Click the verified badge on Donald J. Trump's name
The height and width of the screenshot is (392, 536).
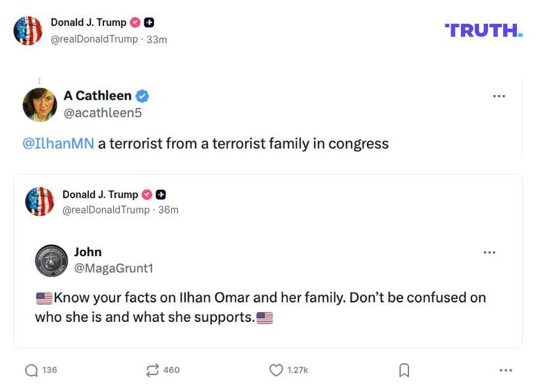[134, 22]
